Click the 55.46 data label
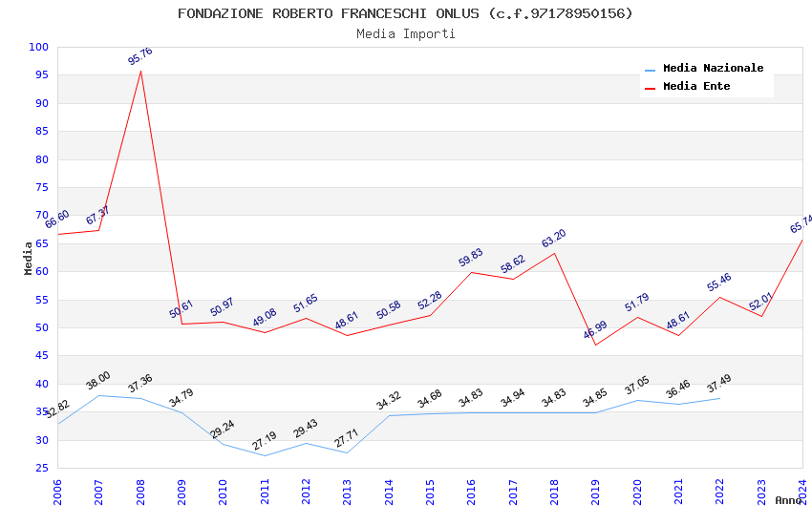This screenshot has height=525, width=812. [719, 283]
